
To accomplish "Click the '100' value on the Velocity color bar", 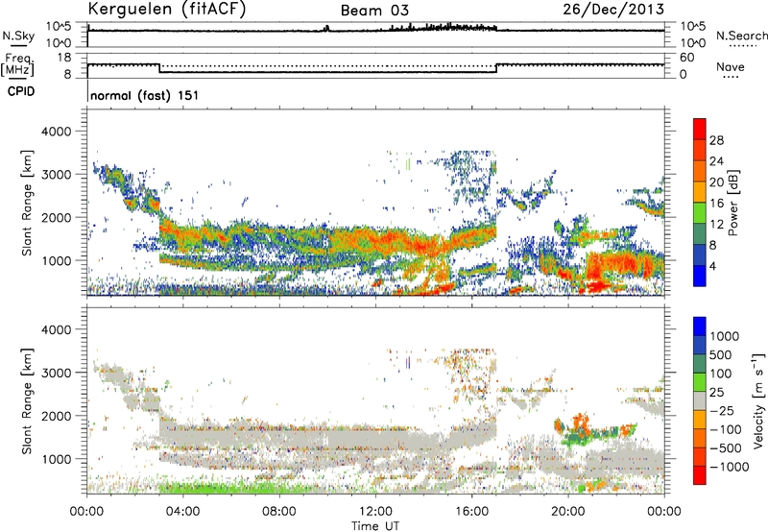I will [721, 374].
